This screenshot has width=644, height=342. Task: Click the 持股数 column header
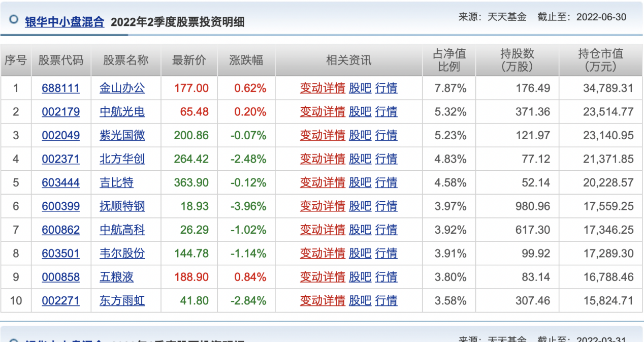tap(517, 60)
